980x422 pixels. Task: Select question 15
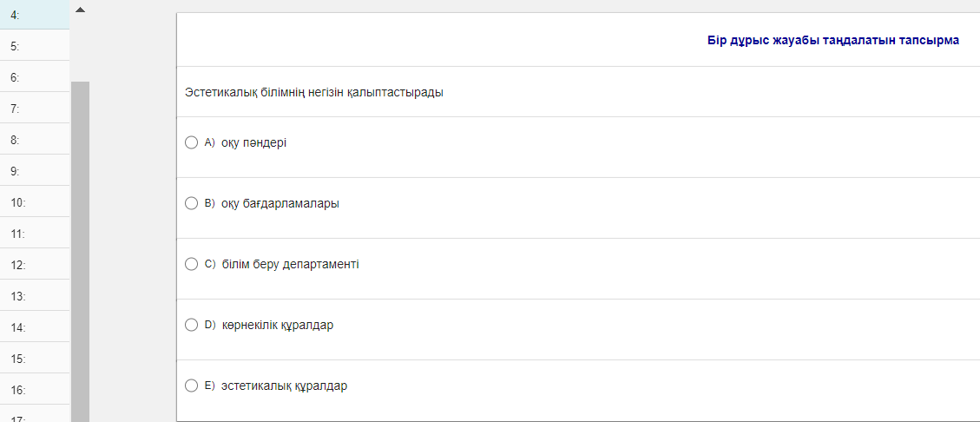(35, 359)
